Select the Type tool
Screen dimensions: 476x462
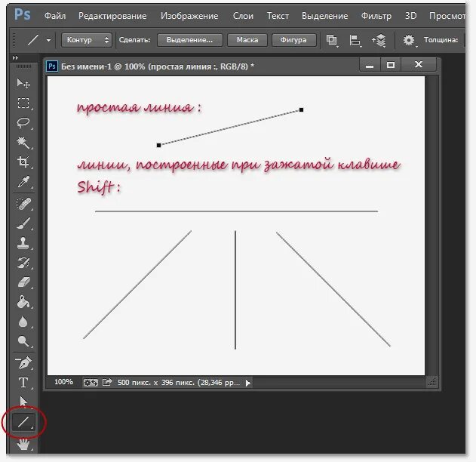23,383
